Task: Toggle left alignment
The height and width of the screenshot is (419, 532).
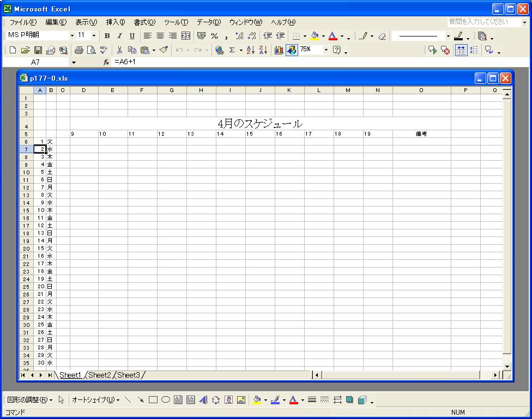Action: click(x=147, y=35)
